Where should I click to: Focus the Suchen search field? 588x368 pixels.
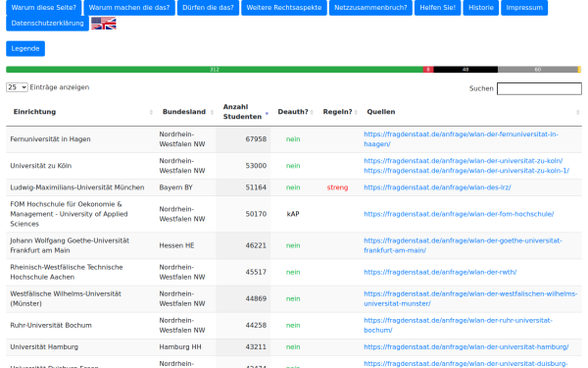click(539, 88)
